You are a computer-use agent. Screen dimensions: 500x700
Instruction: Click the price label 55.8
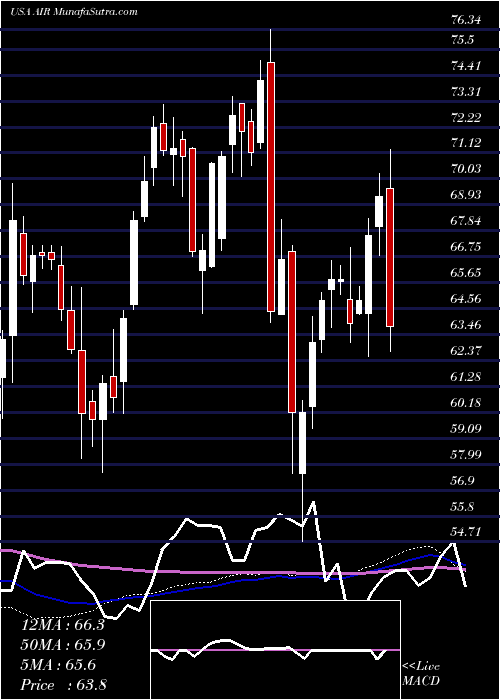pos(464,507)
